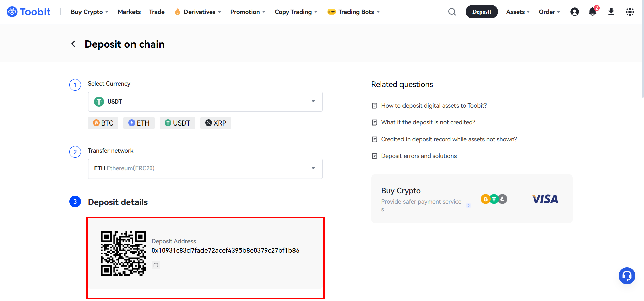Image resolution: width=644 pixels, height=301 pixels.
Task: Select the XRP quick currency chip
Action: click(x=216, y=123)
